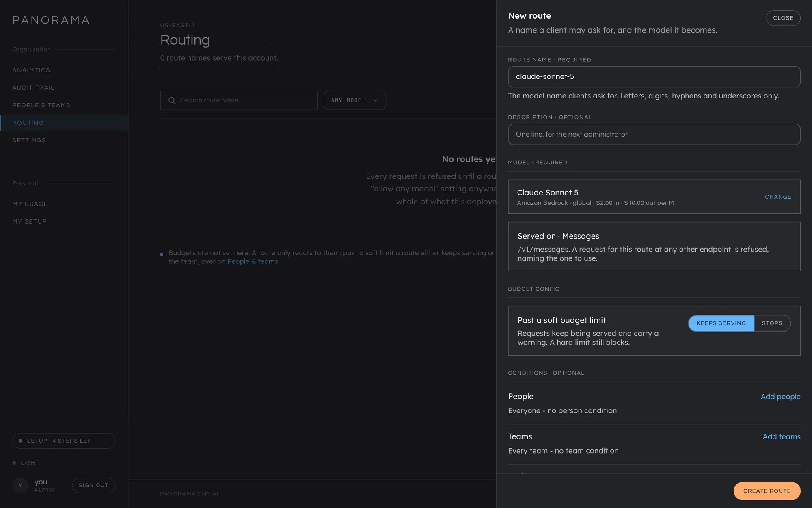The image size is (812, 508).
Task: Follow the People & teams link in note
Action: point(253,261)
